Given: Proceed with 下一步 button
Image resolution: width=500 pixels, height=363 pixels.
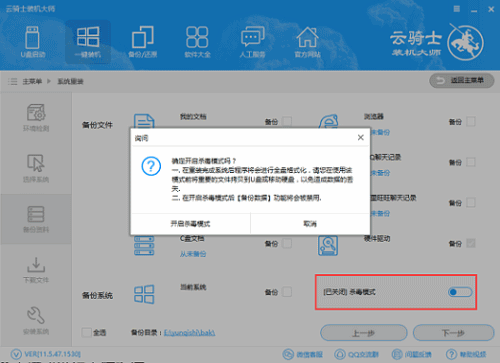Looking at the screenshot, I should (453, 333).
